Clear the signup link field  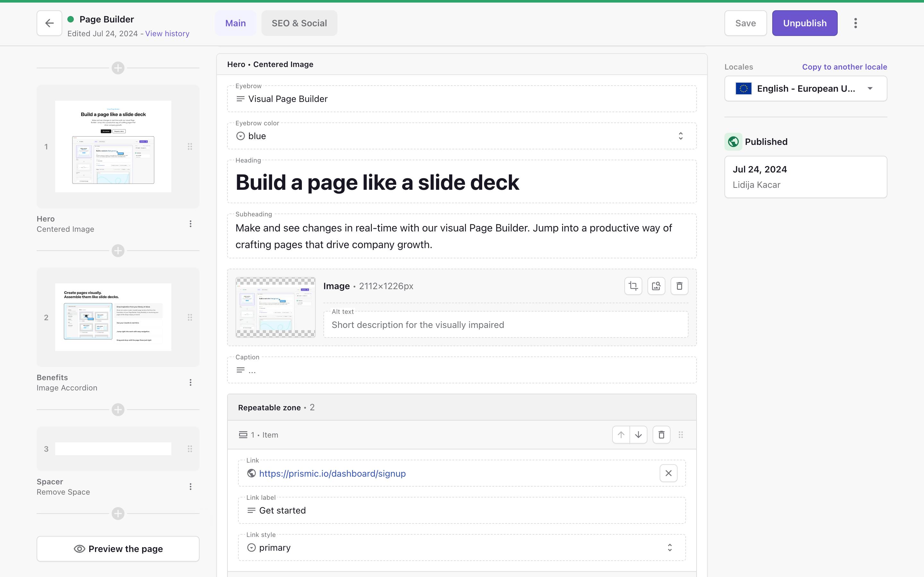668,473
